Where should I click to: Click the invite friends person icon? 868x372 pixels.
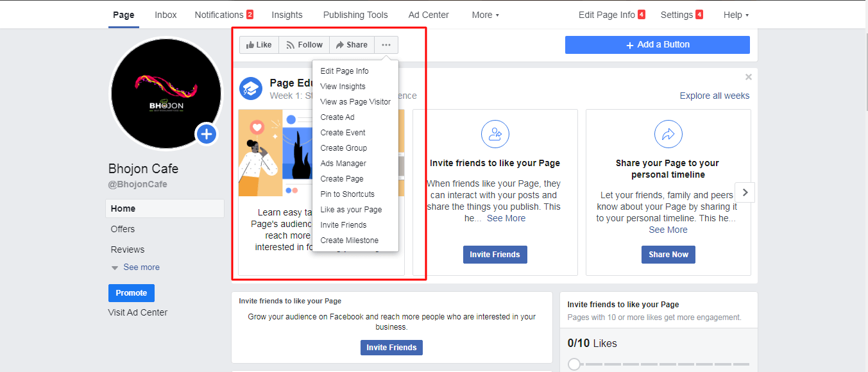[495, 134]
